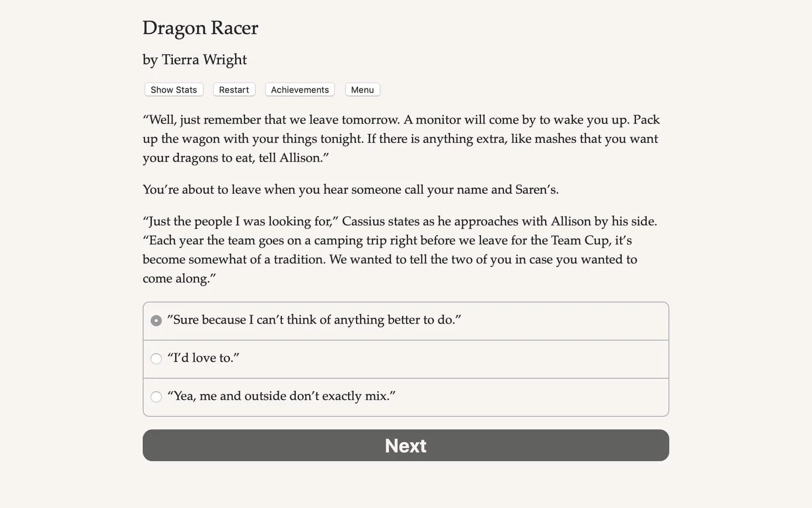
Task: Click the currently filled radio indicator
Action: (x=156, y=320)
